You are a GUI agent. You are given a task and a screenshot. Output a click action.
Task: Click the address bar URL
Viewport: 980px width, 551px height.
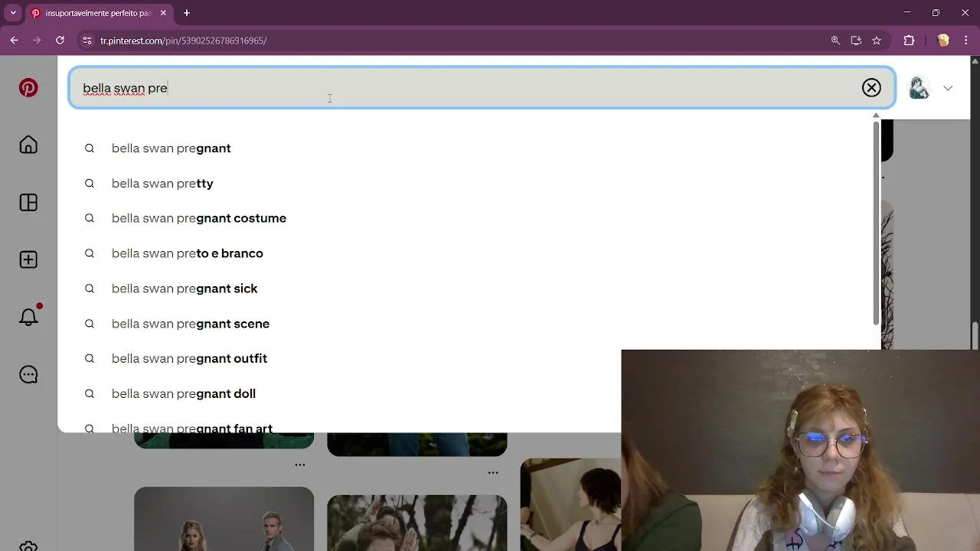183,41
